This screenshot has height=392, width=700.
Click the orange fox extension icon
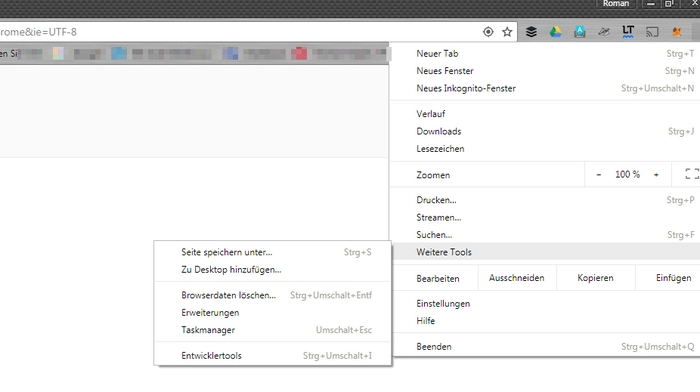[x=677, y=32]
